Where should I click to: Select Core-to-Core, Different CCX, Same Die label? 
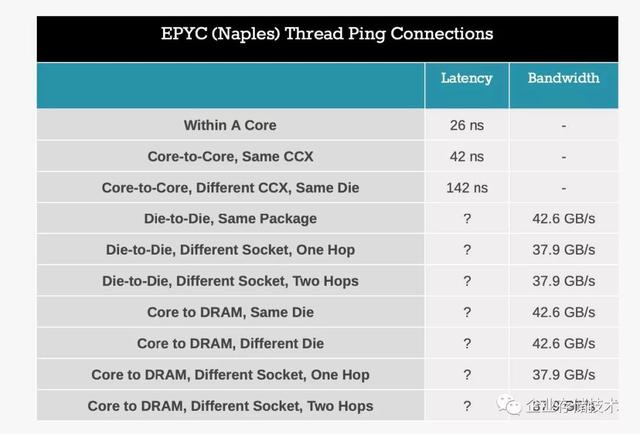230,187
